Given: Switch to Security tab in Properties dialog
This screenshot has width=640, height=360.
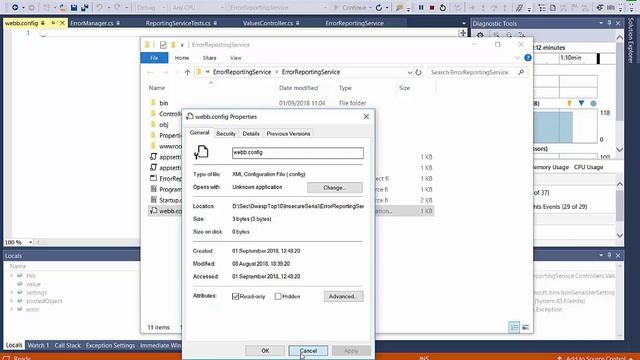Looking at the screenshot, I should 226,133.
